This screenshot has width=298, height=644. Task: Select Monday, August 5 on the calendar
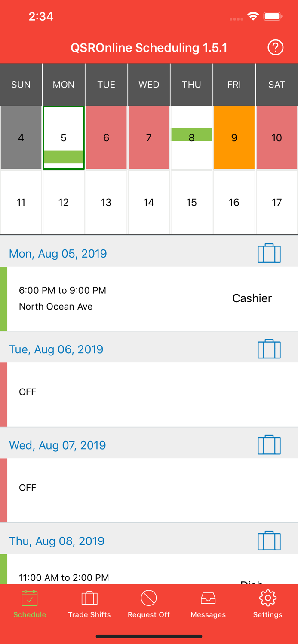point(64,137)
